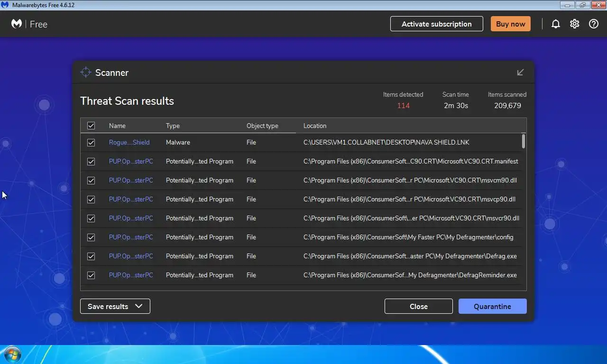The height and width of the screenshot is (364, 607).
Task: Click the Threat Scan results heading
Action: click(x=127, y=101)
